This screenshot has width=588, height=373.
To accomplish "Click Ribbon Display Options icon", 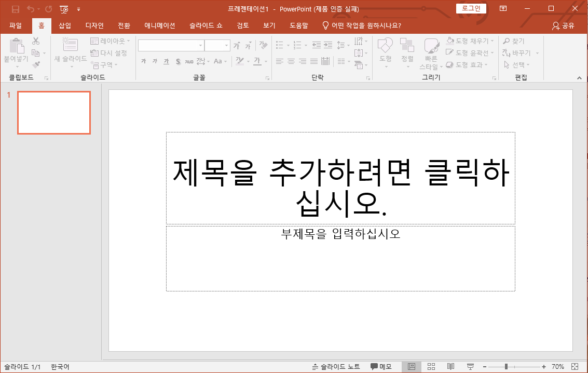I will click(503, 8).
